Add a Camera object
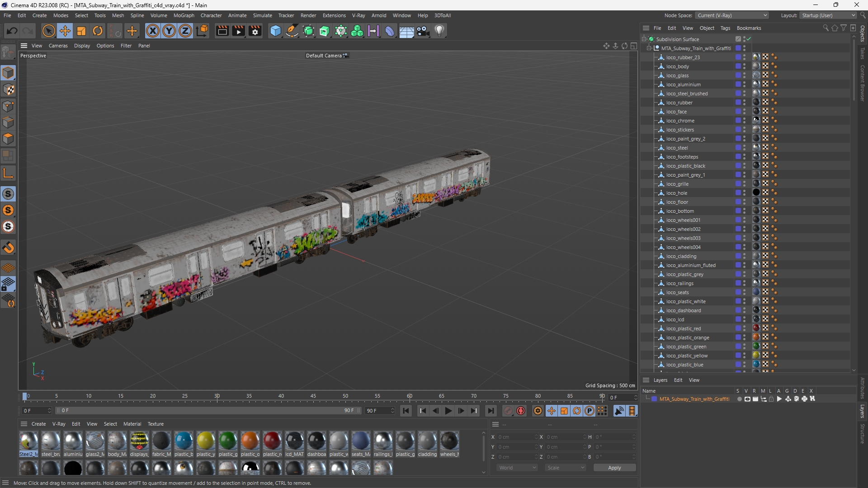Screen dimensions: 868x488 click(x=423, y=31)
